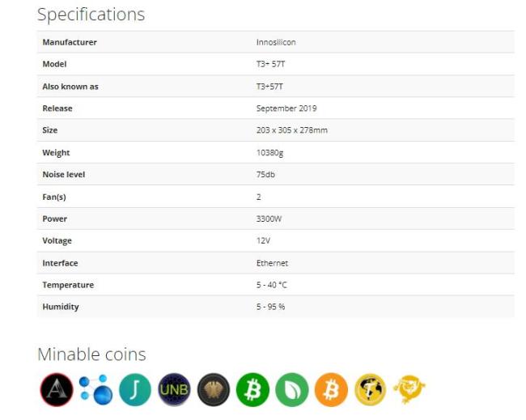526x420 pixels.
Task: Open the gold globe Terracoin icon
Action: click(371, 389)
